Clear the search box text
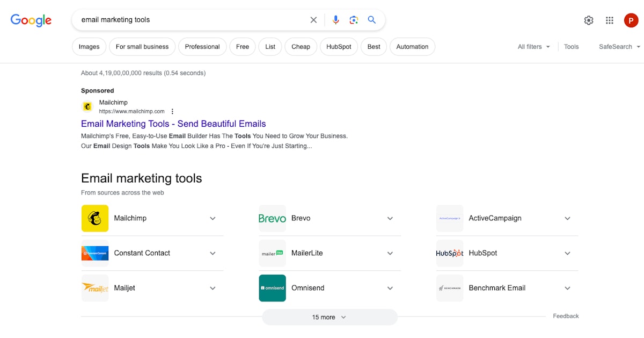This screenshot has height=338, width=644. click(x=313, y=20)
